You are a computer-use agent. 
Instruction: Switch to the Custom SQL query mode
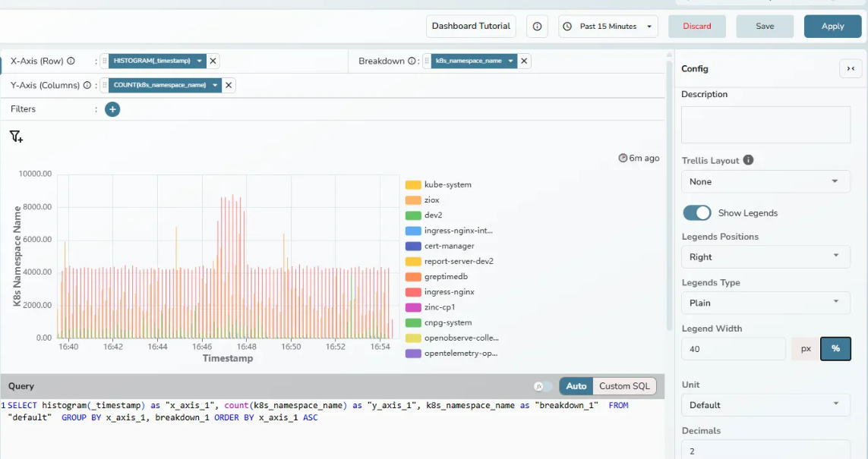pos(625,386)
